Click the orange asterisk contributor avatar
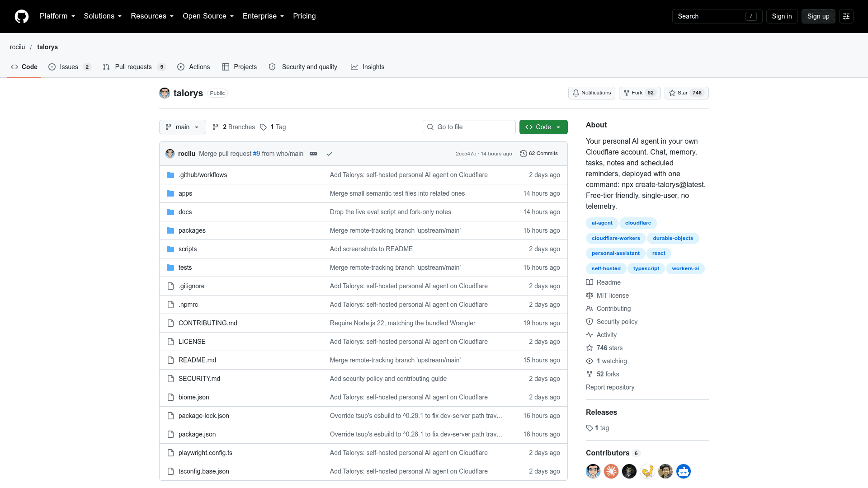868x488 pixels. 611,471
